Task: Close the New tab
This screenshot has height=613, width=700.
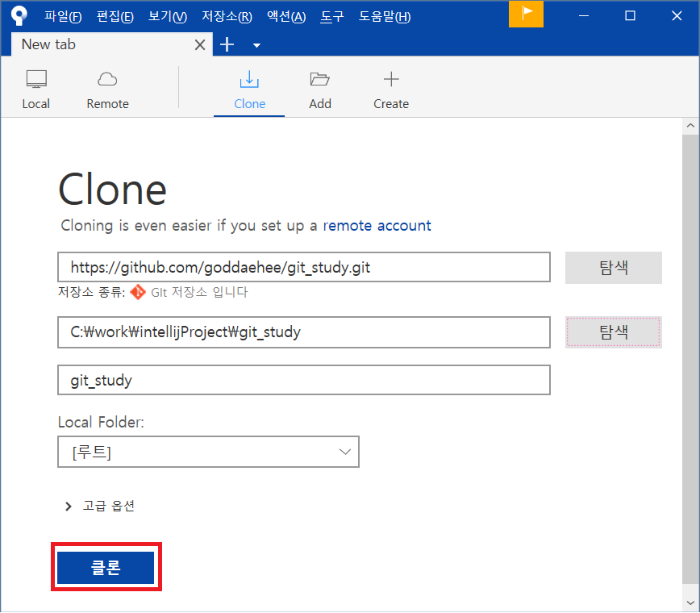Action: tap(200, 44)
